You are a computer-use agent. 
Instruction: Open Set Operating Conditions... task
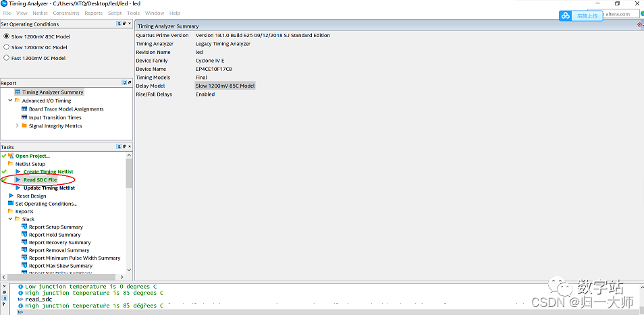46,204
